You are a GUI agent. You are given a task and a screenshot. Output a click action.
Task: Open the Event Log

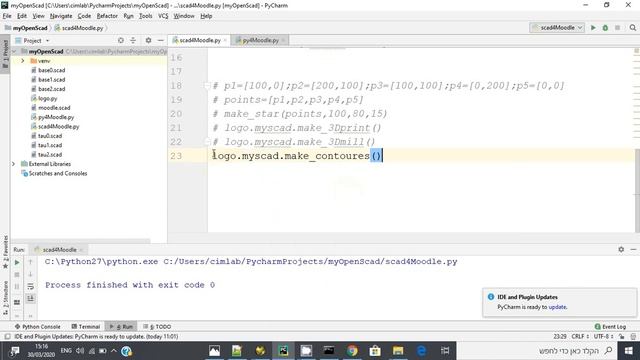611,327
